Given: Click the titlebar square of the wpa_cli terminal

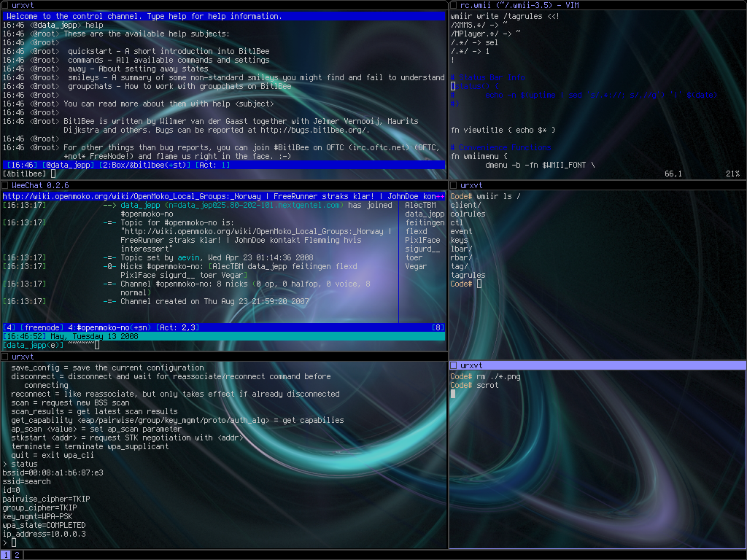Looking at the screenshot, I should [6, 357].
